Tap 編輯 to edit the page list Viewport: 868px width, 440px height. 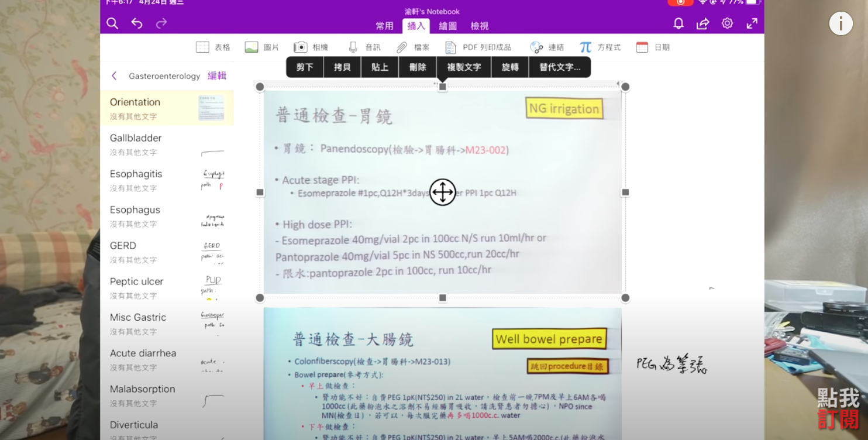pyautogui.click(x=217, y=76)
